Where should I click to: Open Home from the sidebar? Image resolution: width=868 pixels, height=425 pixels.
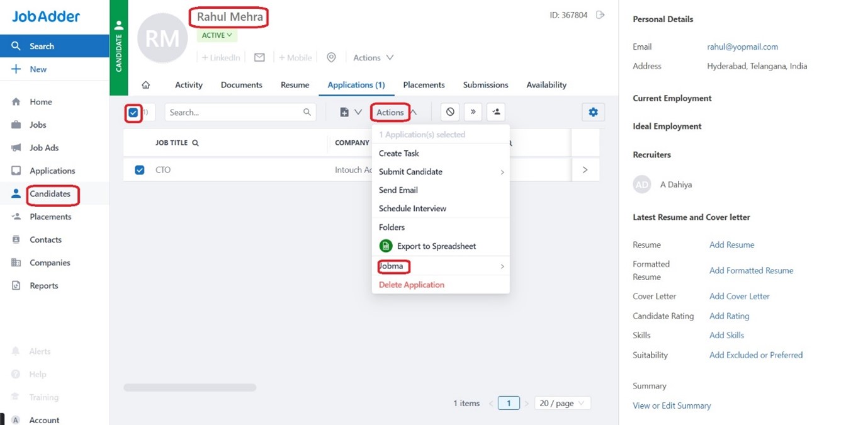[40, 101]
